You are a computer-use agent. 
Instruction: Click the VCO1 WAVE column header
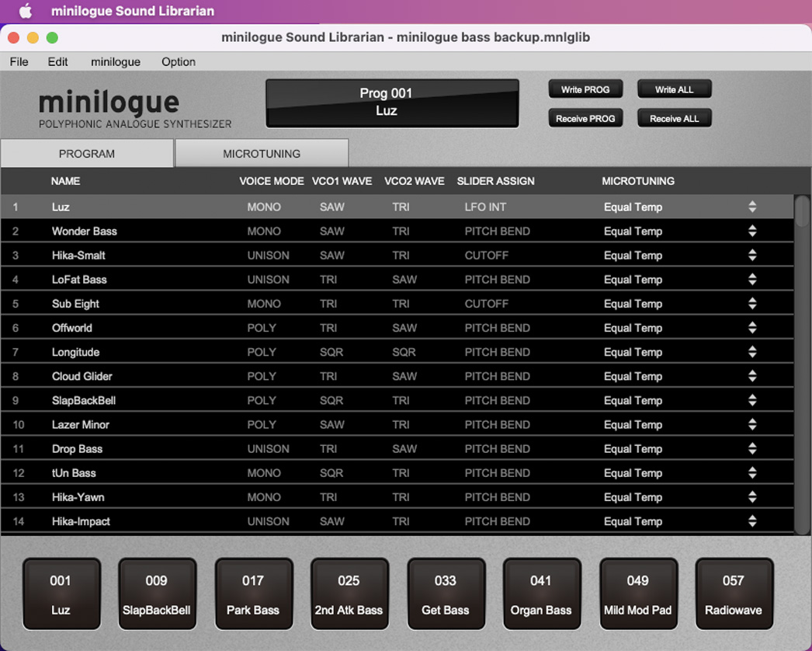click(x=342, y=181)
